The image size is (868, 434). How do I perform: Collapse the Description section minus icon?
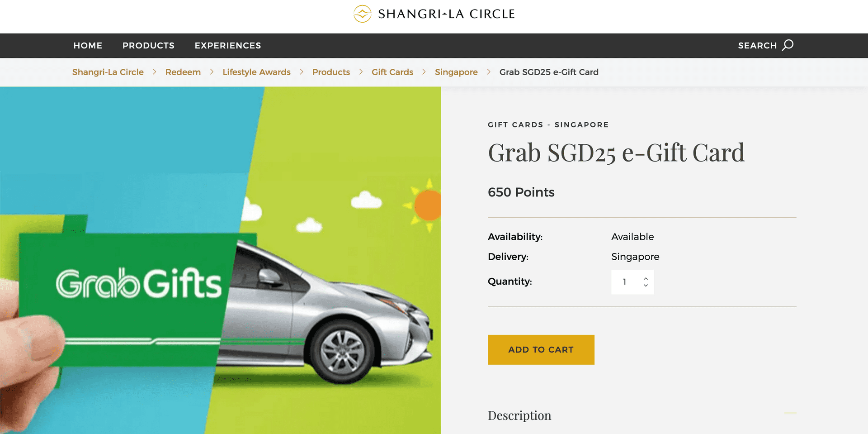coord(790,413)
